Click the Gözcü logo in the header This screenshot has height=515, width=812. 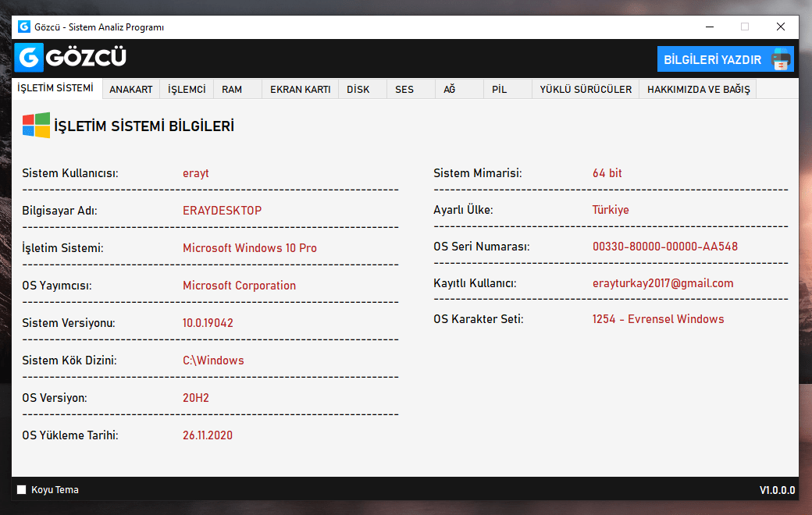coord(70,58)
